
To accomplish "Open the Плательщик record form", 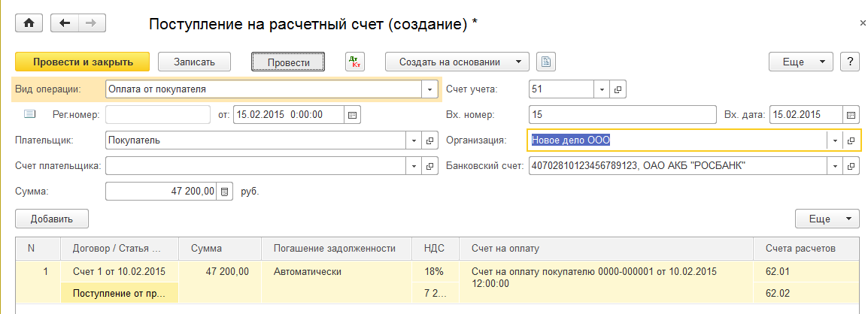I will tap(429, 140).
